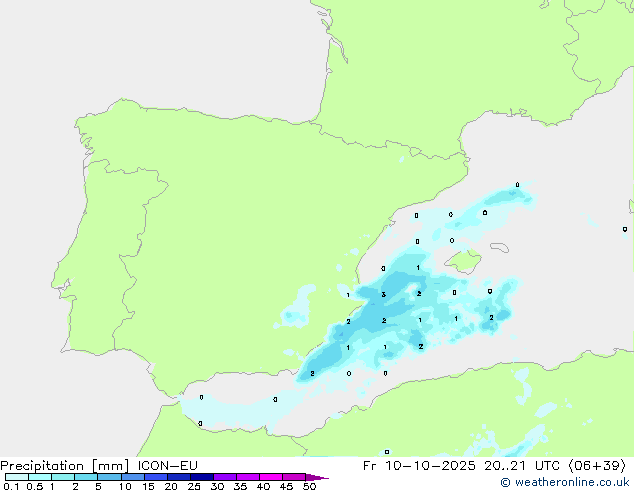The image size is (634, 490).
Task: Click the 1–2 mm legend swatch
Action: (63, 477)
